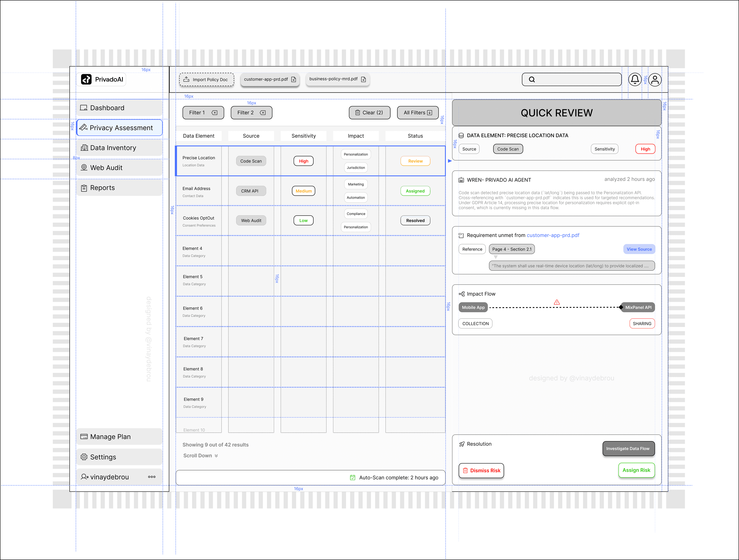The height and width of the screenshot is (560, 739).
Task: Click the warning triangle on Impact Flow
Action: (x=557, y=302)
